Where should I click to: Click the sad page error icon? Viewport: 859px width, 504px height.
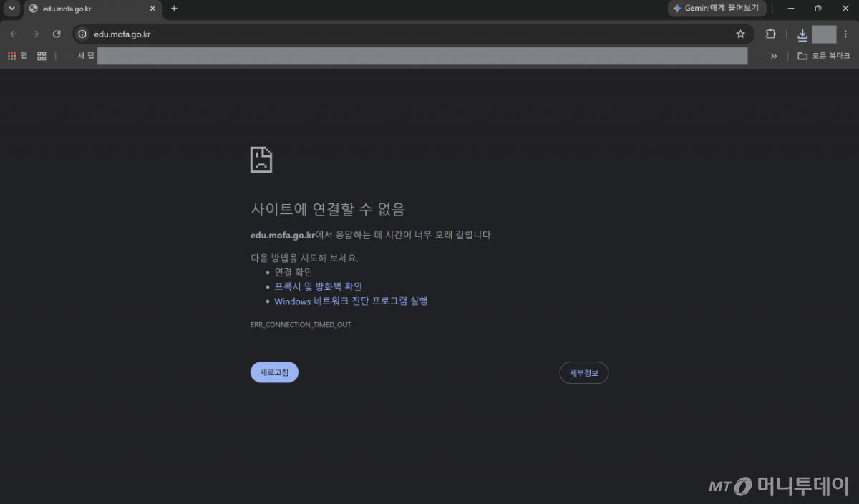tap(261, 160)
